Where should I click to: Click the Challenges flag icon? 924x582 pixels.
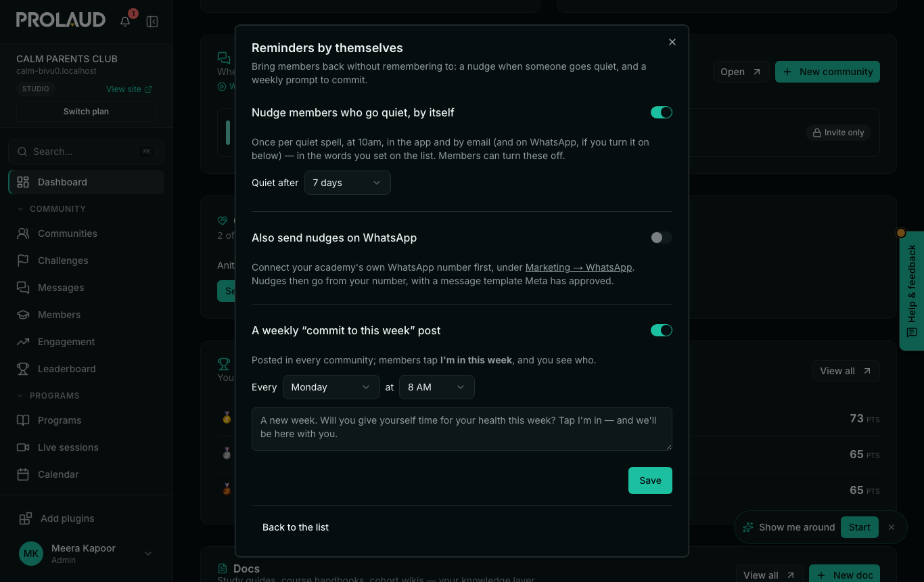[x=23, y=261]
